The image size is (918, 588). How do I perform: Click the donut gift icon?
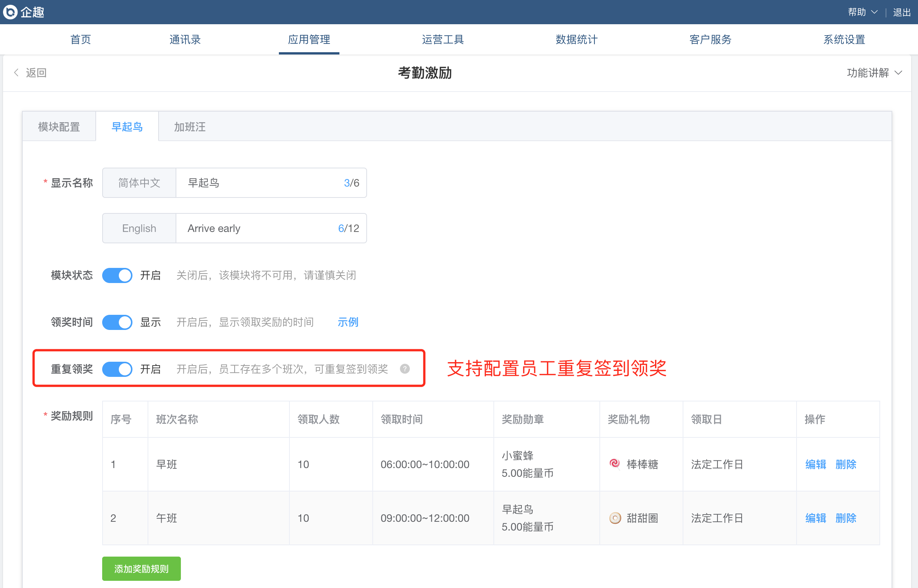[x=615, y=518]
